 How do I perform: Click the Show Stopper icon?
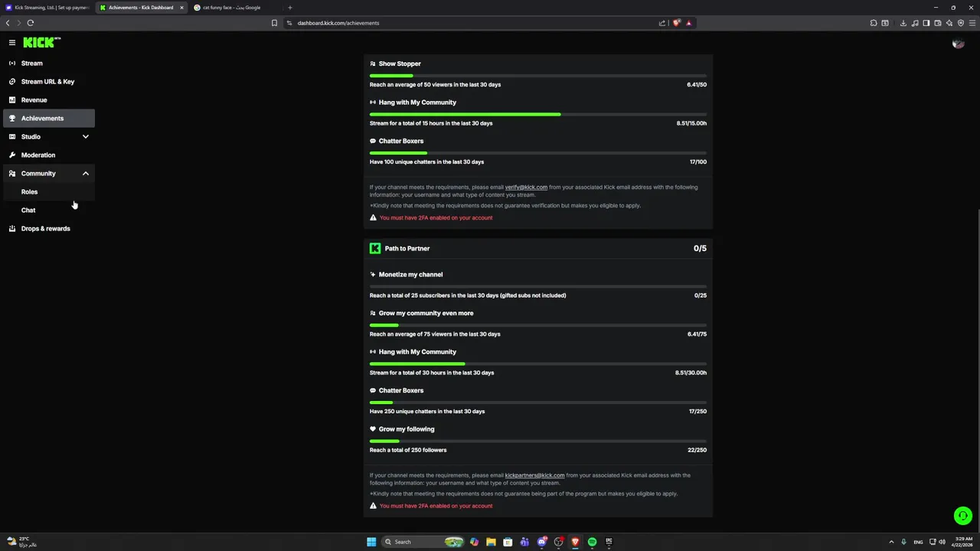[x=373, y=64]
